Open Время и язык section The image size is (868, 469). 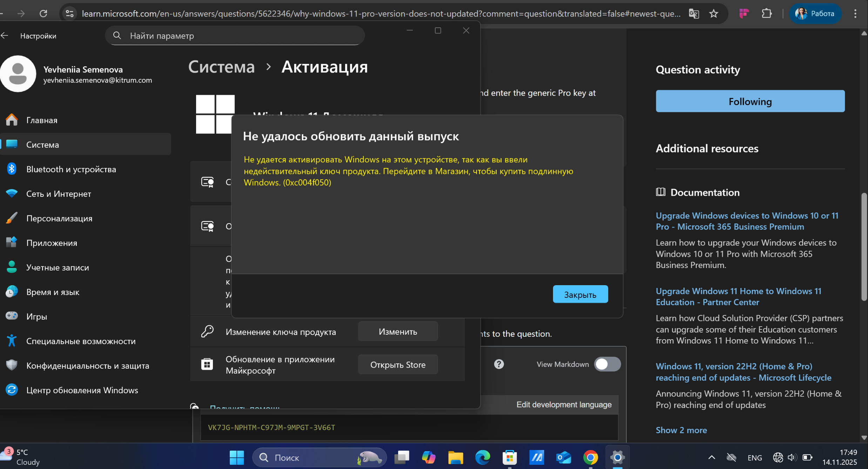(x=86, y=292)
